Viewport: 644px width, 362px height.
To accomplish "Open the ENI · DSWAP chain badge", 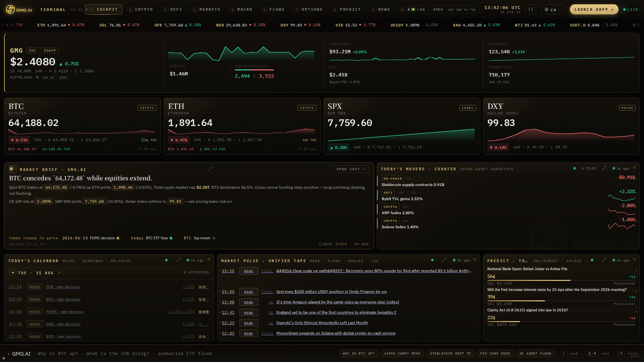I will click(43, 51).
